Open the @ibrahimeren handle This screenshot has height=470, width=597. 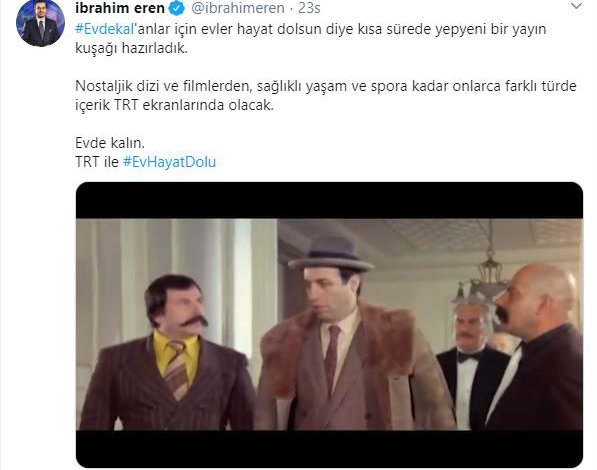pyautogui.click(x=238, y=8)
